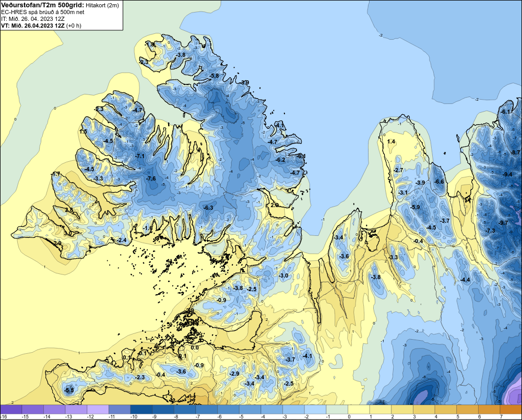522x420 pixels.
Task: Click the 'VT: Mið. 26.04.2023 12Z (+0 h)' line
Action: pyautogui.click(x=41, y=25)
